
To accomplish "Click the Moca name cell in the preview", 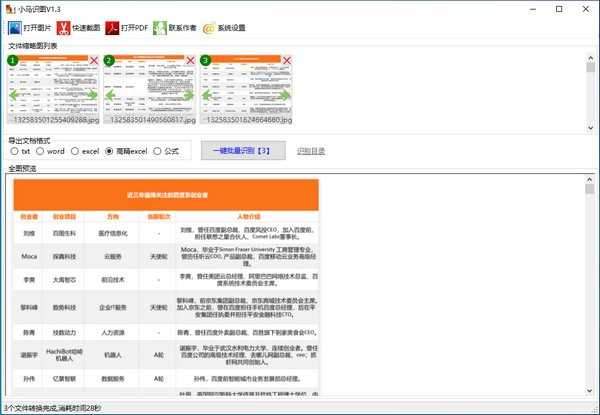I will (29, 256).
